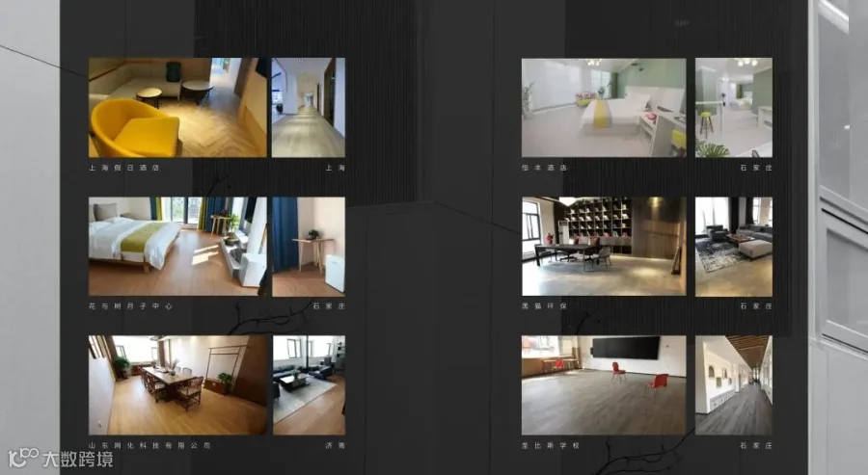Select the 石家庄 caption beside 圣比斯学校
The height and width of the screenshot is (475, 868).
[x=756, y=445]
